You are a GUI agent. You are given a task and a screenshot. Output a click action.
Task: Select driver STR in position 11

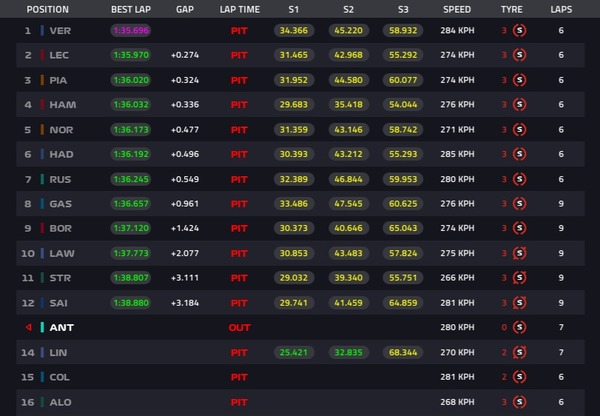click(x=60, y=278)
